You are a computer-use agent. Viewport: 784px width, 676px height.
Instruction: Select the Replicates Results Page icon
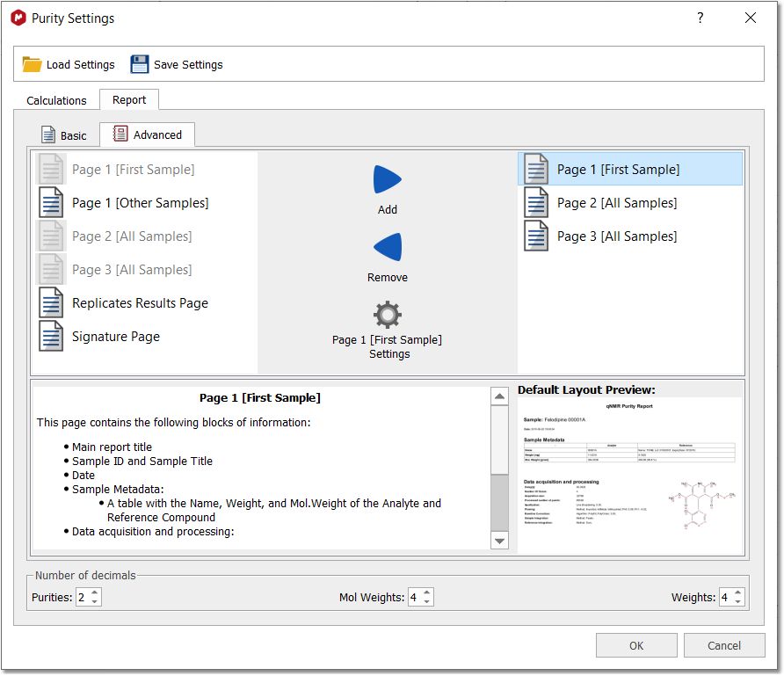[x=51, y=303]
